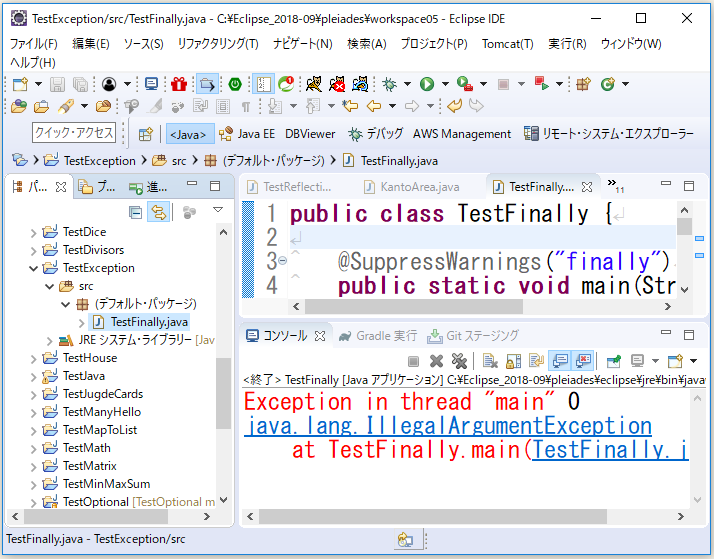
Task: Open the ファイル(F) menu
Action: tap(34, 44)
